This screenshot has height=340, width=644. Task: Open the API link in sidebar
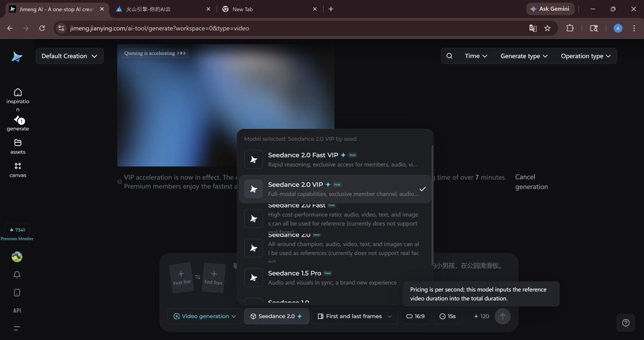(x=17, y=310)
